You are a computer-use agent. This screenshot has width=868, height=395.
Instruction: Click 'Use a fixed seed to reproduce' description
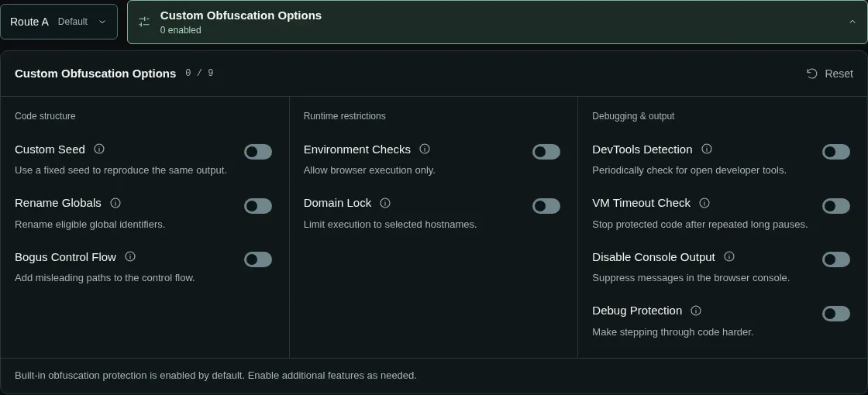point(121,170)
